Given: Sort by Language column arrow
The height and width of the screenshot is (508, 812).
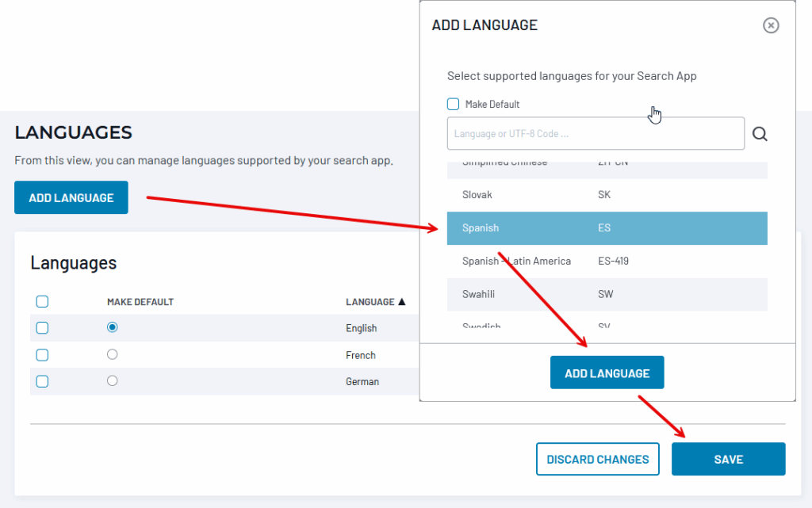Looking at the screenshot, I should click(401, 302).
